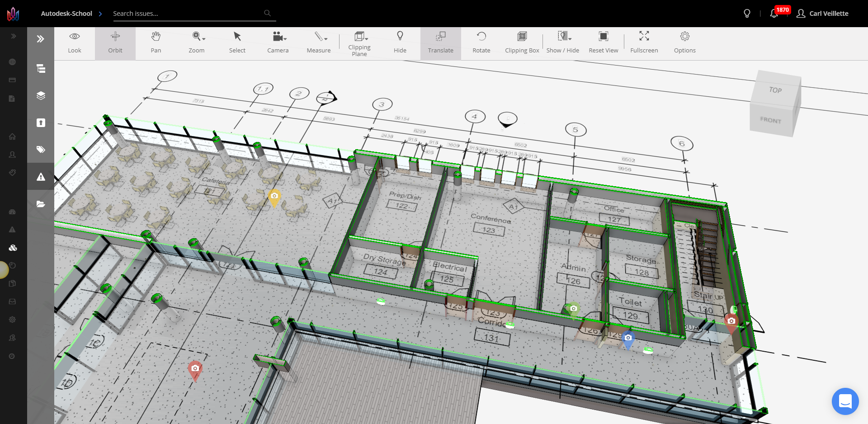Click the lightbulb tips icon in the header
The image size is (868, 424).
tap(747, 14)
